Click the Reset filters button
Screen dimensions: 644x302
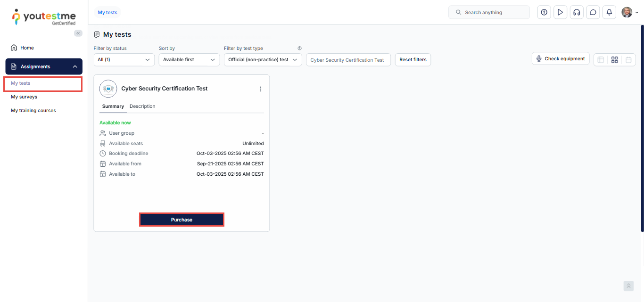(413, 60)
